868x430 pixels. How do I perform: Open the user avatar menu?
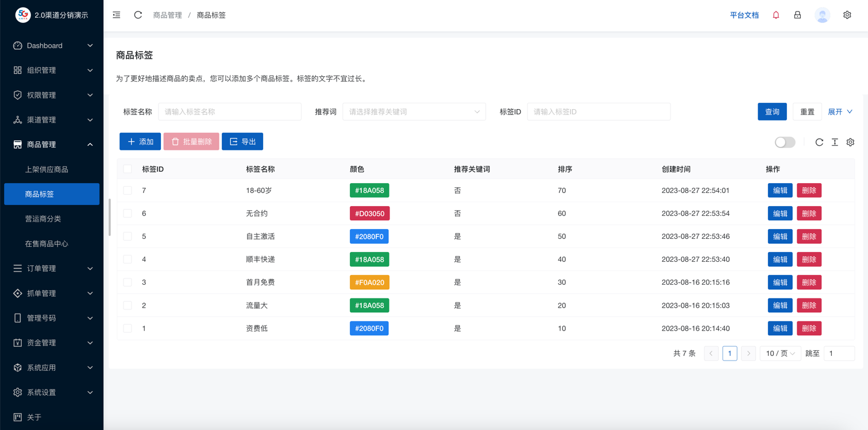coord(822,16)
